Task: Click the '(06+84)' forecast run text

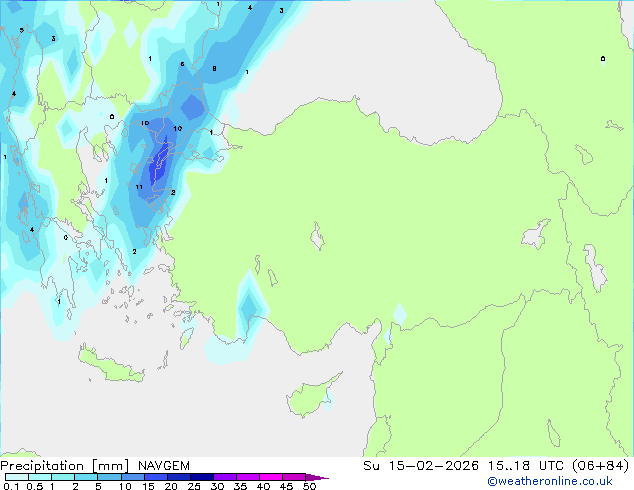Action: (600, 466)
